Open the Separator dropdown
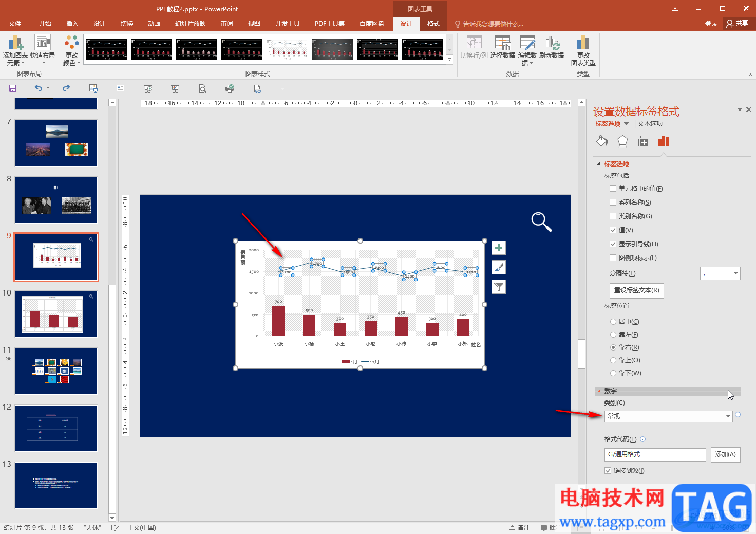Image resolution: width=756 pixels, height=534 pixels. (720, 273)
